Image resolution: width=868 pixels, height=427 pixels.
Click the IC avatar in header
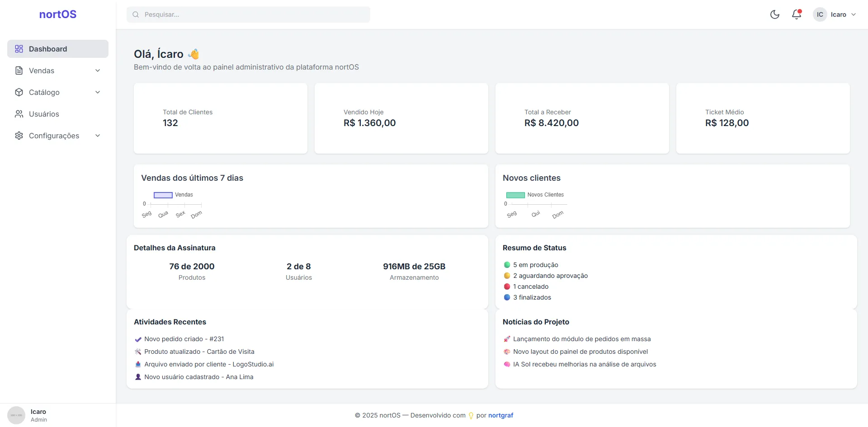(820, 14)
